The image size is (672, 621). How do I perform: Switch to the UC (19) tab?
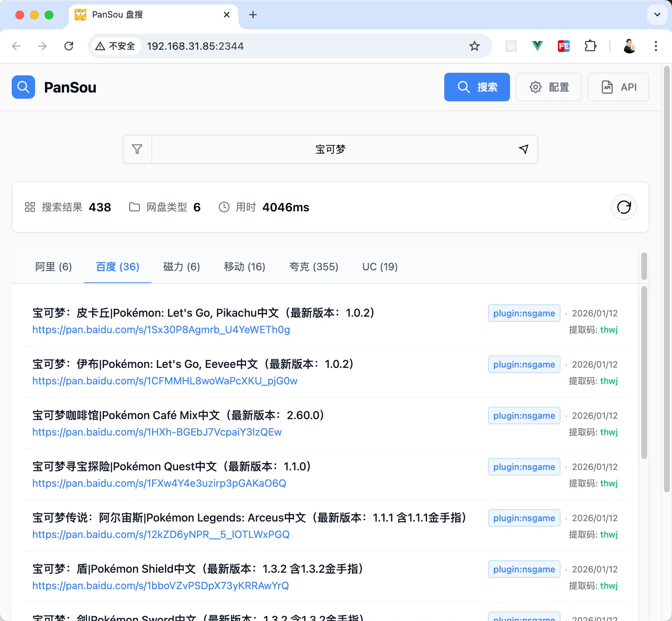[380, 267]
